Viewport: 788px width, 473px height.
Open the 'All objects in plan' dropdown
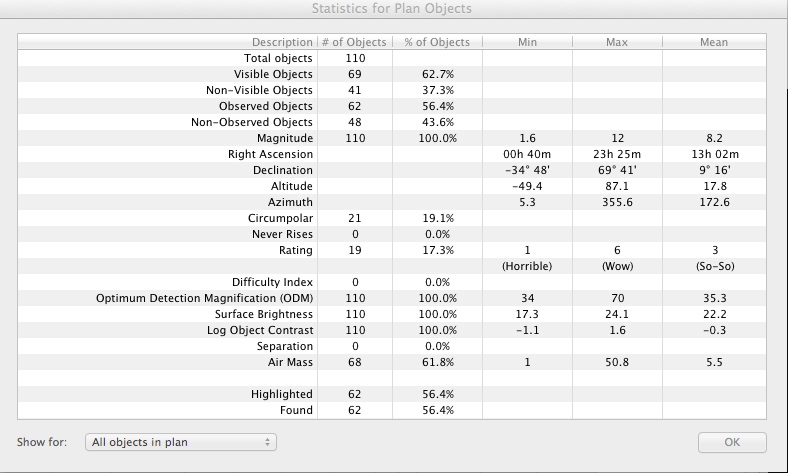point(180,442)
